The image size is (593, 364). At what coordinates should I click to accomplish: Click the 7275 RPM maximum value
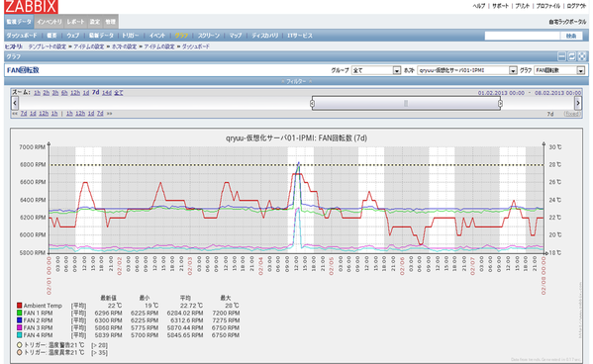(226, 320)
